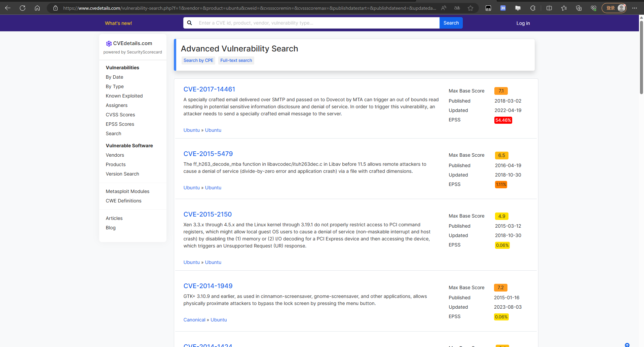644x347 pixels.
Task: Click the 7.2 score badge
Action: pyautogui.click(x=500, y=287)
